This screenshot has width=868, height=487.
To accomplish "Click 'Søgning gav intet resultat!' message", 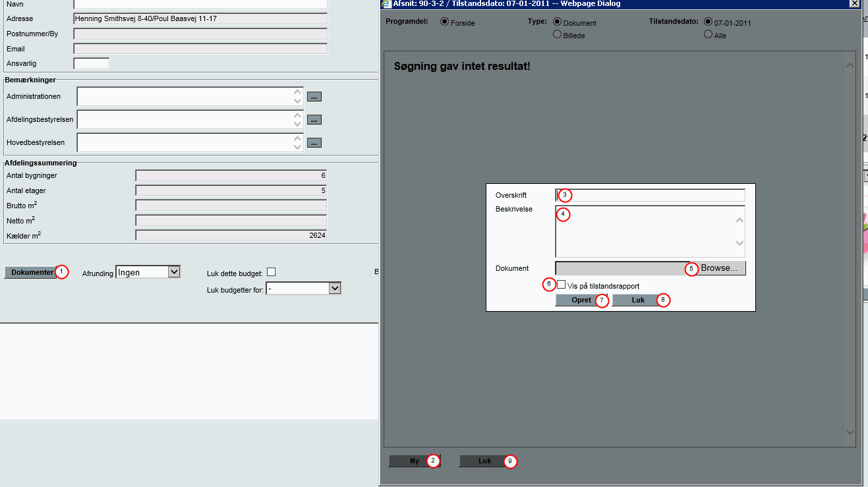I will pos(462,67).
